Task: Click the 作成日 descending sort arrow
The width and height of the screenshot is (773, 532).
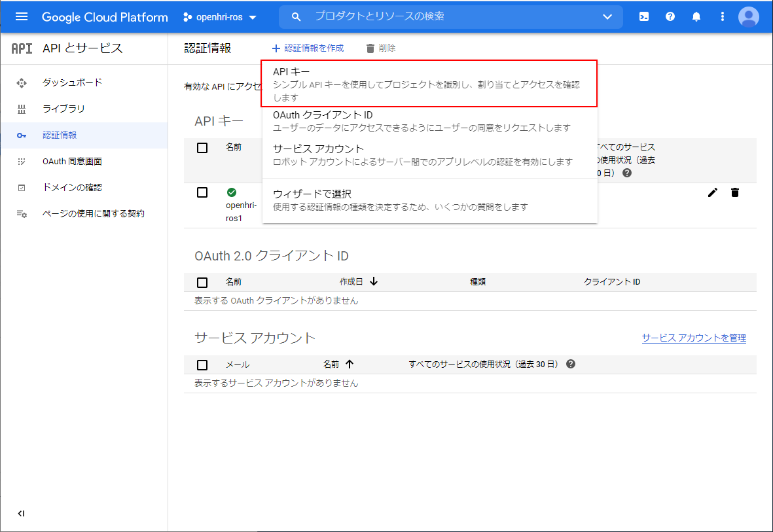Action: point(374,281)
